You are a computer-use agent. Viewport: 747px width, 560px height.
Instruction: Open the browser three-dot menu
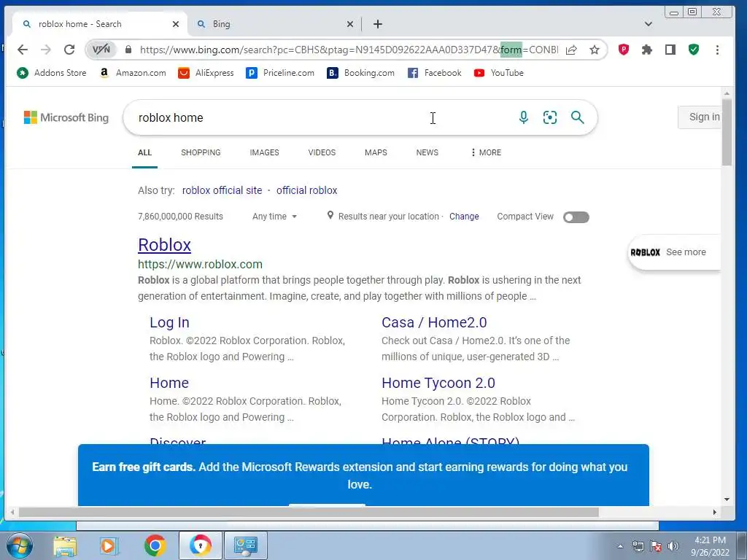717,50
